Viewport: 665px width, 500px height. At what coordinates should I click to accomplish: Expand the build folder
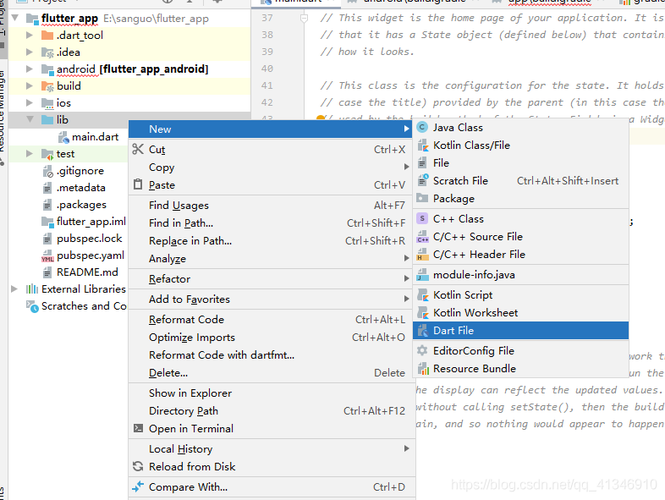point(29,86)
